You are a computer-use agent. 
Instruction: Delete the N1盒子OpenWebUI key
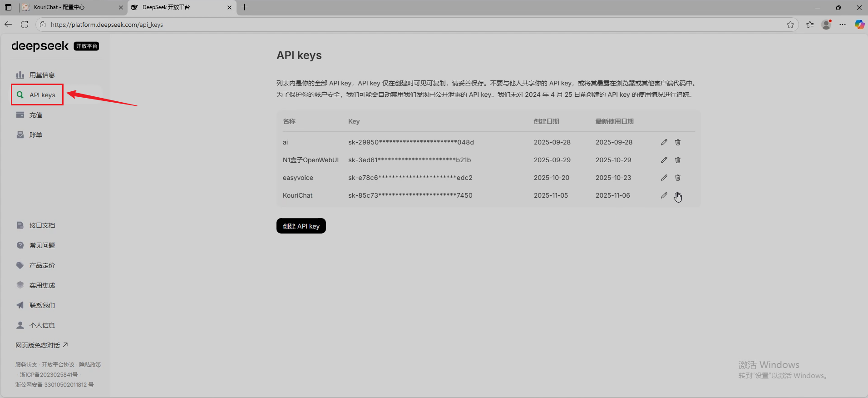point(677,160)
